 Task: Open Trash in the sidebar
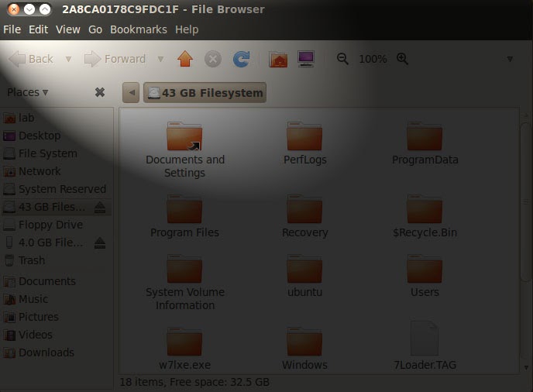57,260
